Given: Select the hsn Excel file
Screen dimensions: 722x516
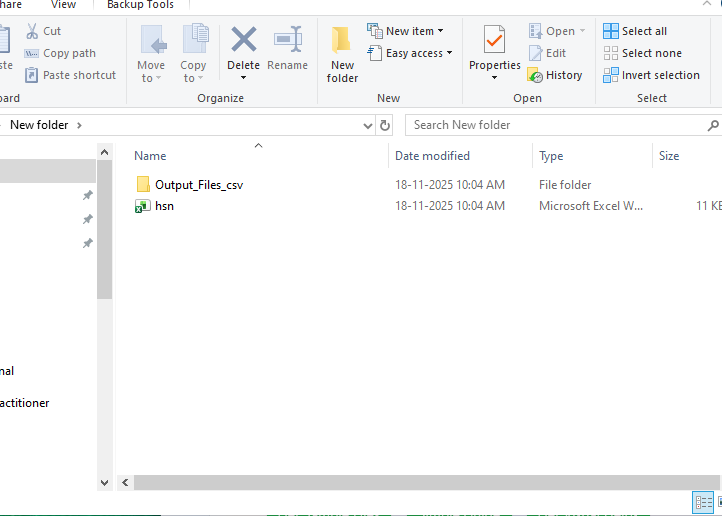Looking at the screenshot, I should (164, 206).
